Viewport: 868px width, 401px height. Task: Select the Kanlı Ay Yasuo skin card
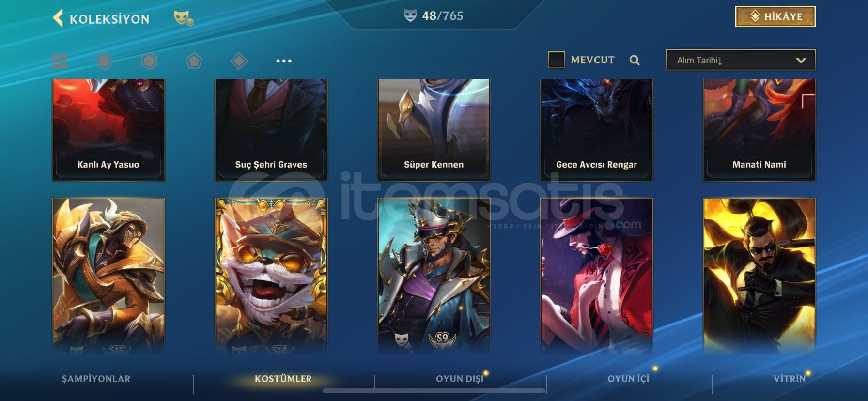(x=108, y=130)
